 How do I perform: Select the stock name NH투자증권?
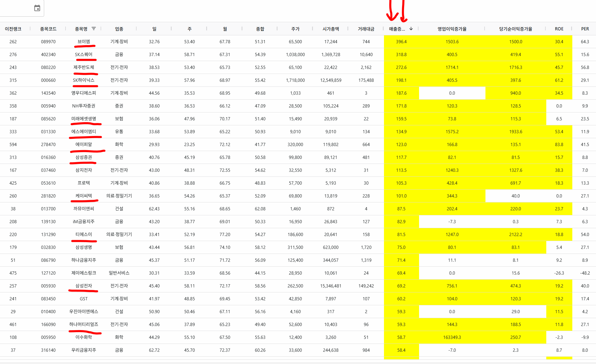coord(84,106)
